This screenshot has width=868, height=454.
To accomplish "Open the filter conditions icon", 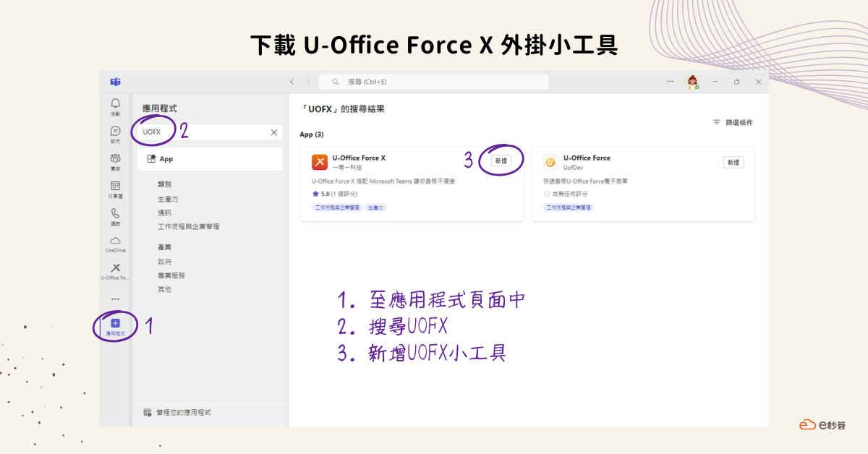I will point(717,122).
